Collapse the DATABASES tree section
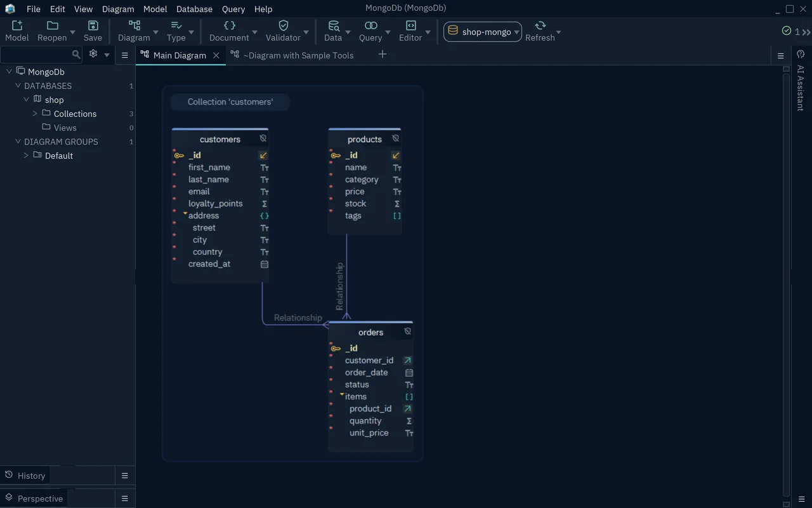Viewport: 812px width, 508px height. [x=18, y=86]
